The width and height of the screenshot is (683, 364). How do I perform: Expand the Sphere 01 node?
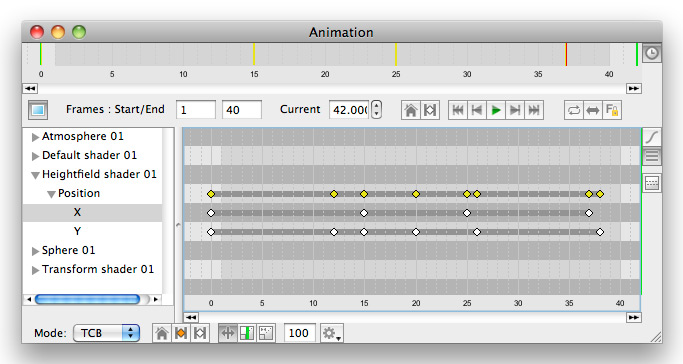point(35,251)
